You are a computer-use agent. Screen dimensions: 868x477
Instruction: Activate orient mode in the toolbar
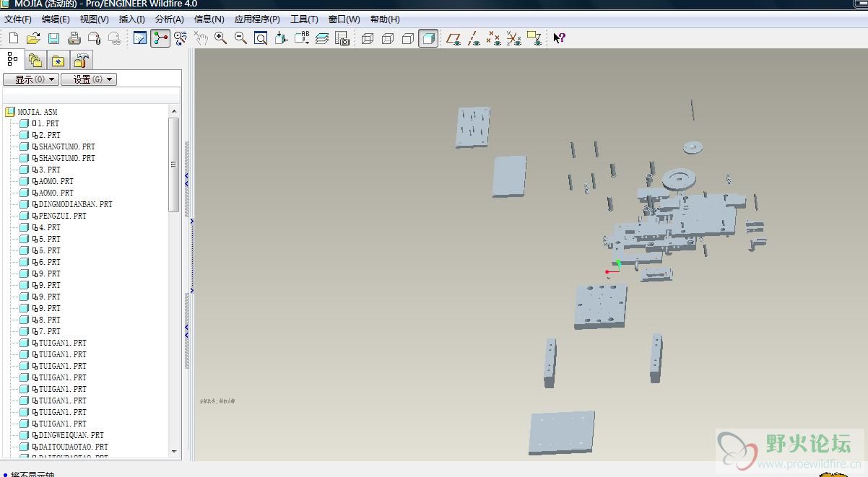(x=181, y=38)
